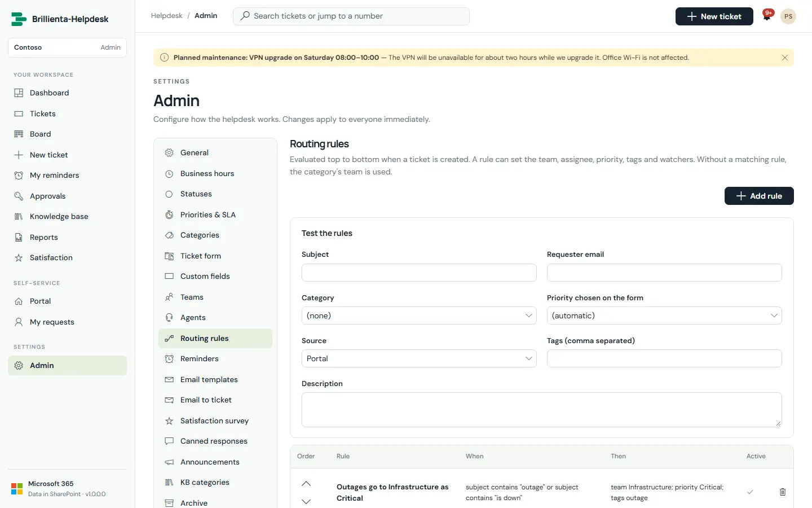Screen dimensions: 812x508
Task: Go to Business hours settings
Action: (x=215, y=174)
